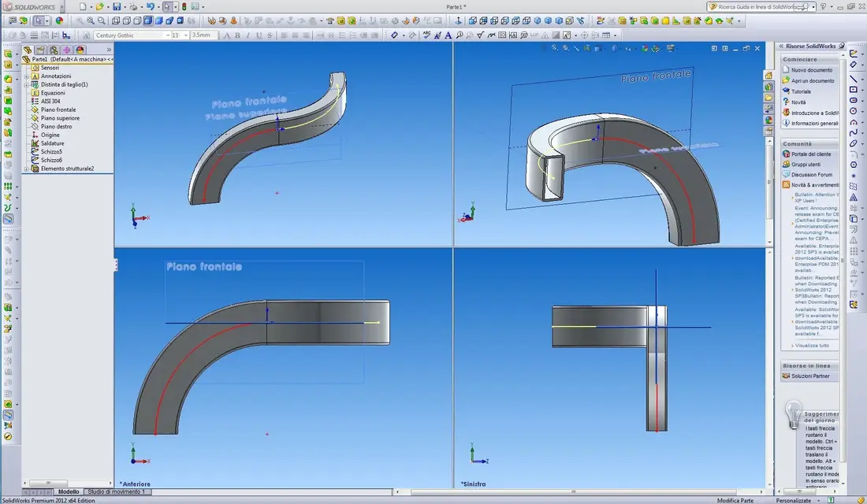Select Piano superiore in the feature tree
Image resolution: width=867 pixels, height=504 pixels.
pos(60,118)
